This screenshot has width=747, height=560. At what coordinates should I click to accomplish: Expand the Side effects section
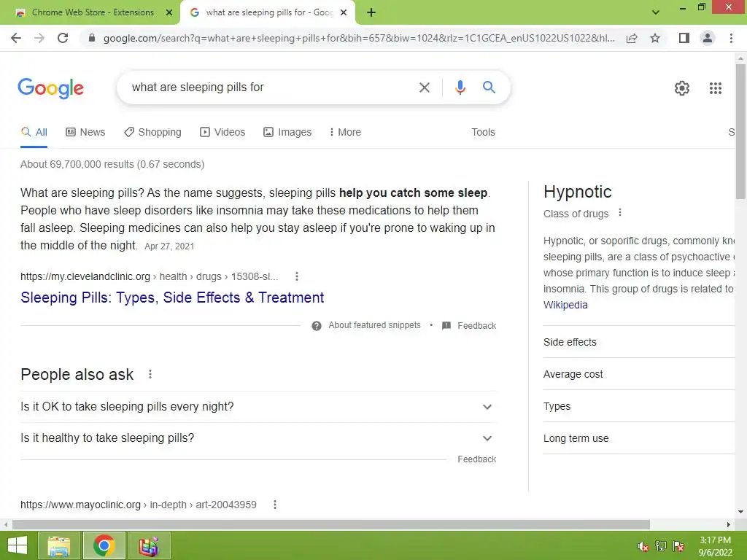coord(639,342)
